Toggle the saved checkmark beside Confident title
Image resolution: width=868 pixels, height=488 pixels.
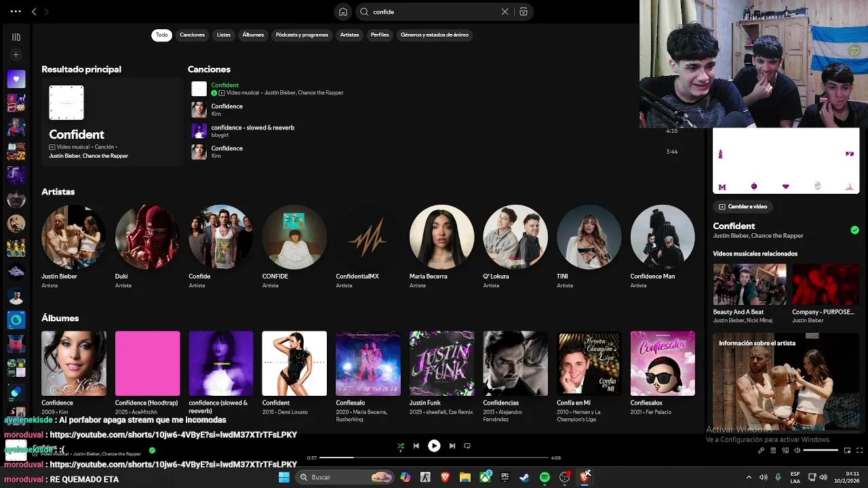[854, 230]
